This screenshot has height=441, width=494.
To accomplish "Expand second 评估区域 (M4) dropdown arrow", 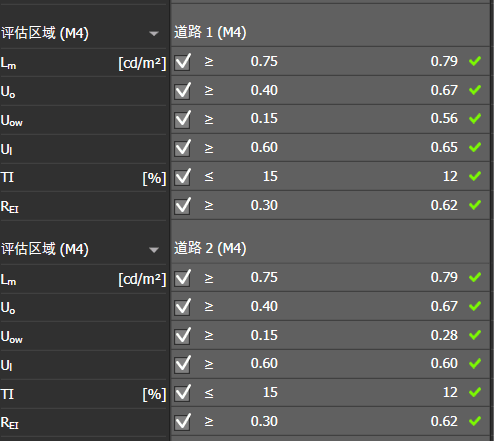I will pyautogui.click(x=154, y=250).
